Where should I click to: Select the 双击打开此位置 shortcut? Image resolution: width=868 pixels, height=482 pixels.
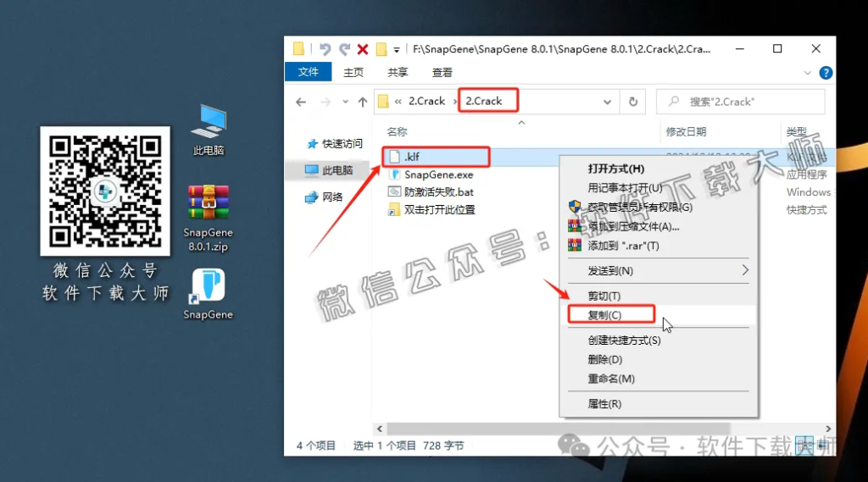(440, 210)
